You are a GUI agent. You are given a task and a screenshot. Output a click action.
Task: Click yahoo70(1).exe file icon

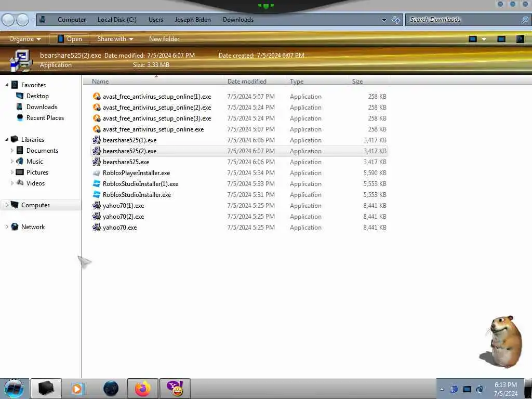pyautogui.click(x=97, y=206)
